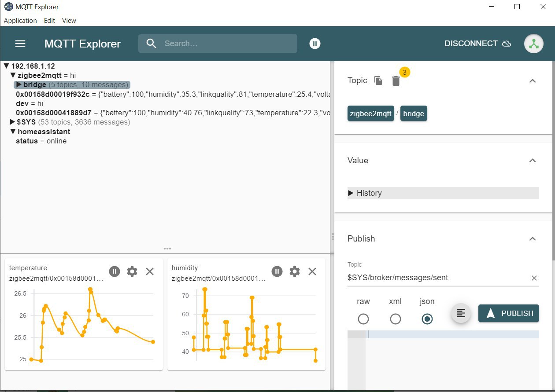
Task: Remove the humidity chart panel
Action: click(312, 271)
